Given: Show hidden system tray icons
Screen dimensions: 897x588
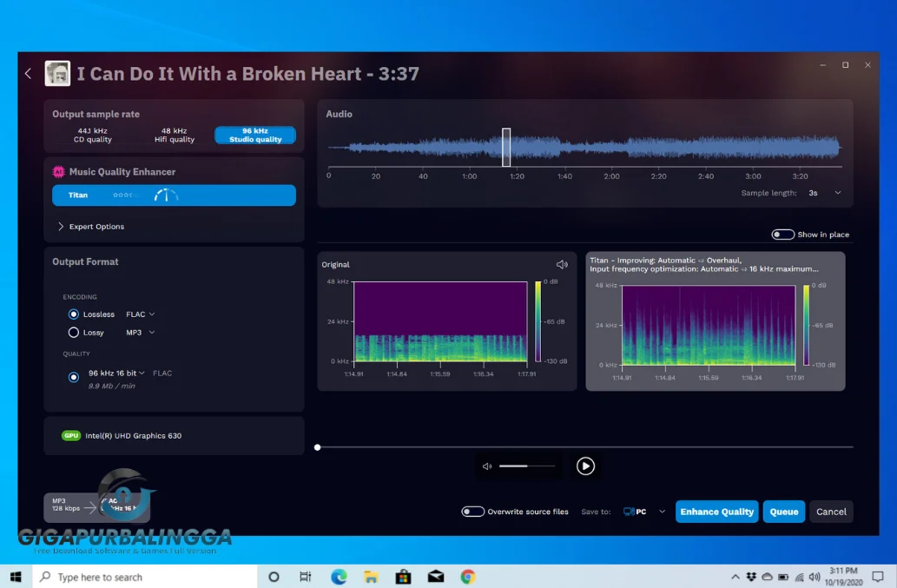Looking at the screenshot, I should [735, 577].
